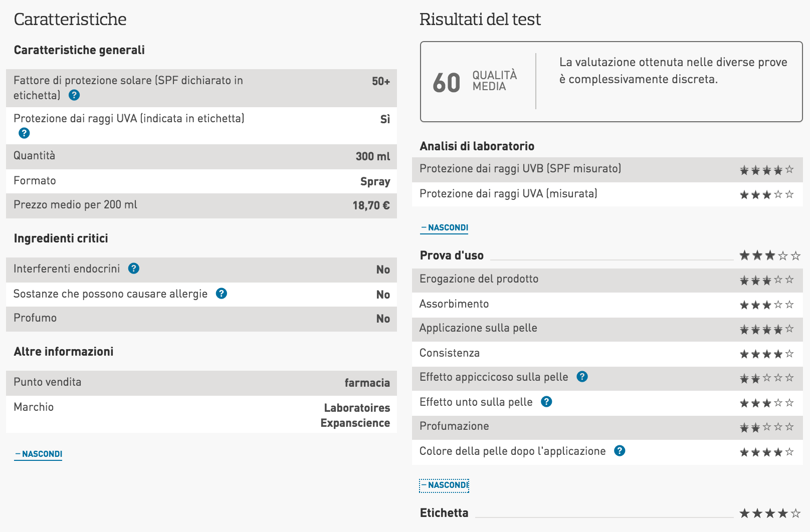Click the Profumazione rating row
The height and width of the screenshot is (532, 810).
pos(607,428)
